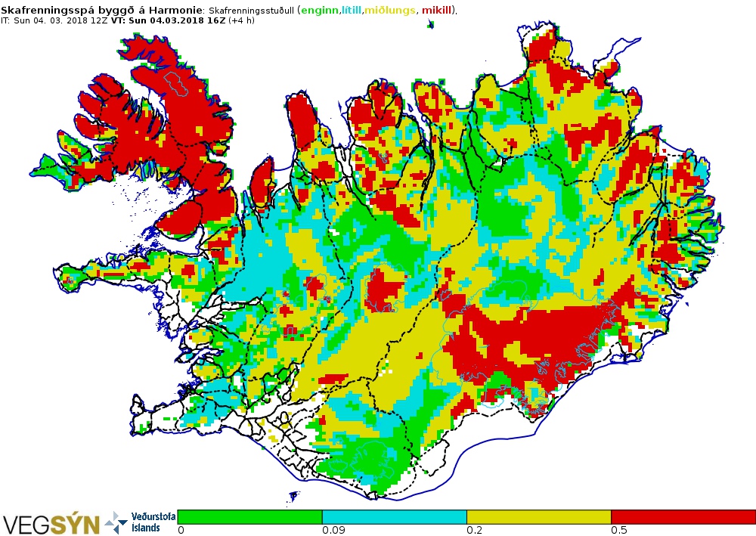
Task: Click the 'IT: Sun 04. 03. 2018 12Z' text
Action: click(x=54, y=20)
